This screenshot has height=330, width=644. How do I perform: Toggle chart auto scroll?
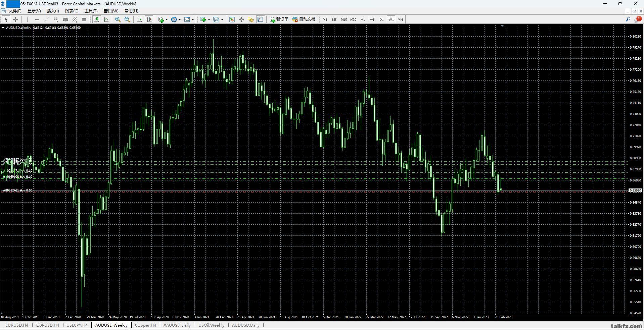[x=140, y=19]
